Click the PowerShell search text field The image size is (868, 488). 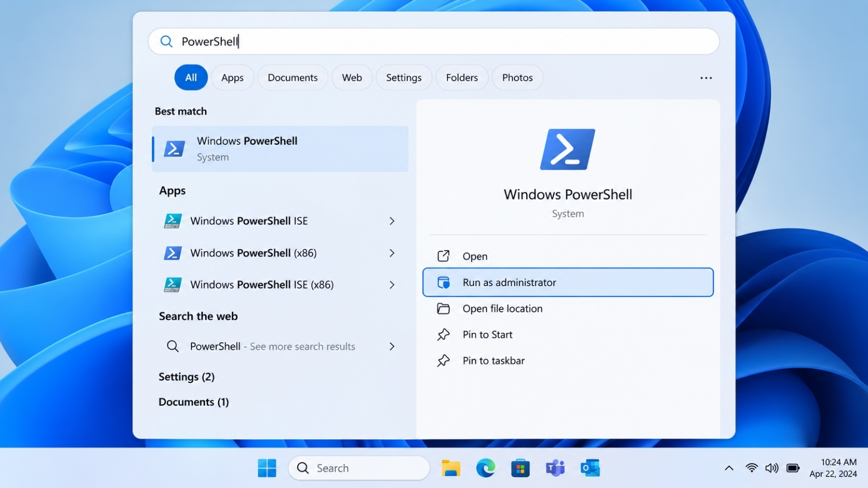(x=433, y=41)
